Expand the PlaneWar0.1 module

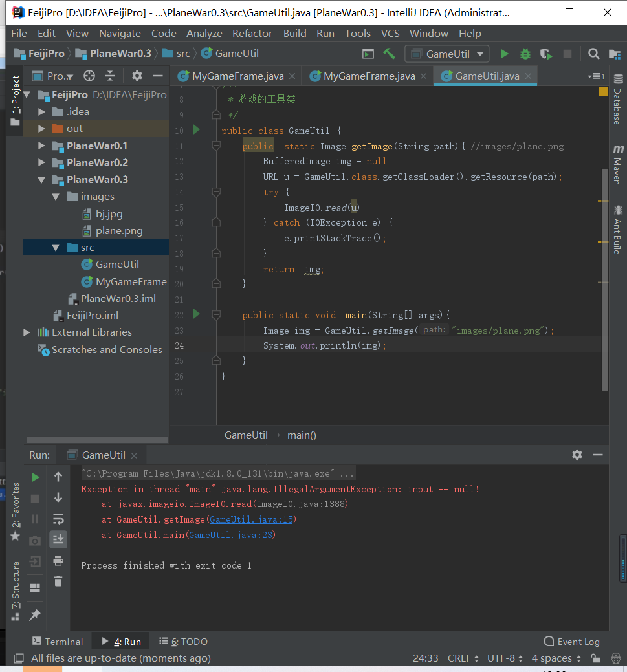41,146
